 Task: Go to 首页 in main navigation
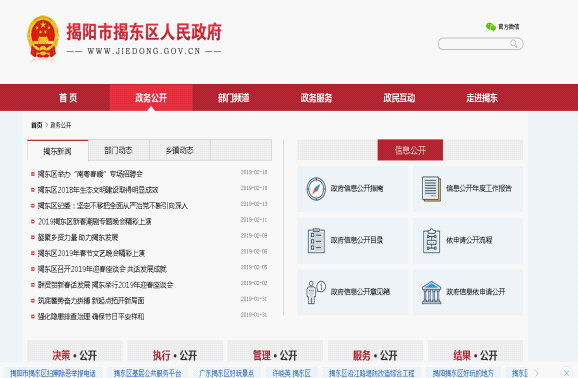(x=68, y=98)
